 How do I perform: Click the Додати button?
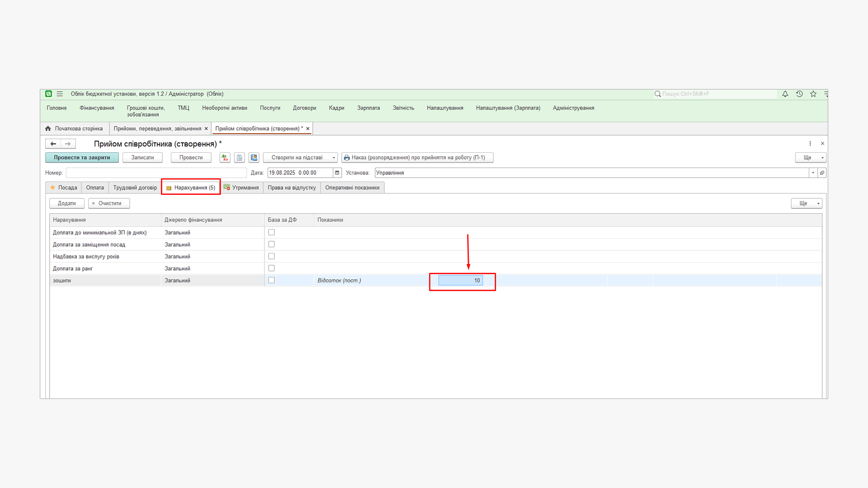[66, 203]
